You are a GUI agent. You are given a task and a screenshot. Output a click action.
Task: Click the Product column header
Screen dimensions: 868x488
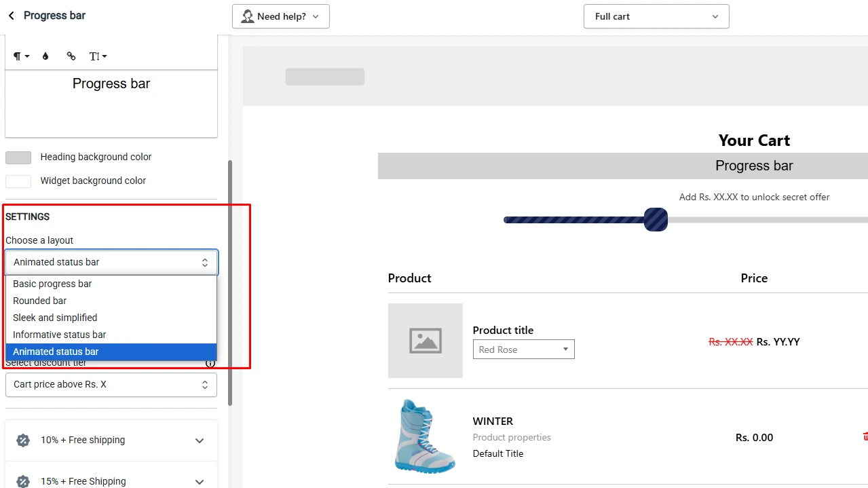click(x=409, y=278)
